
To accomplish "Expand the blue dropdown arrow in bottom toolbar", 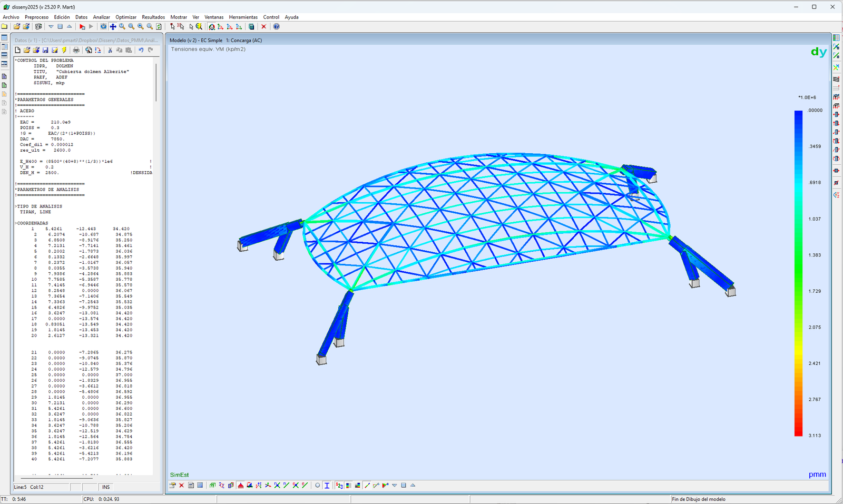I will click(x=394, y=486).
